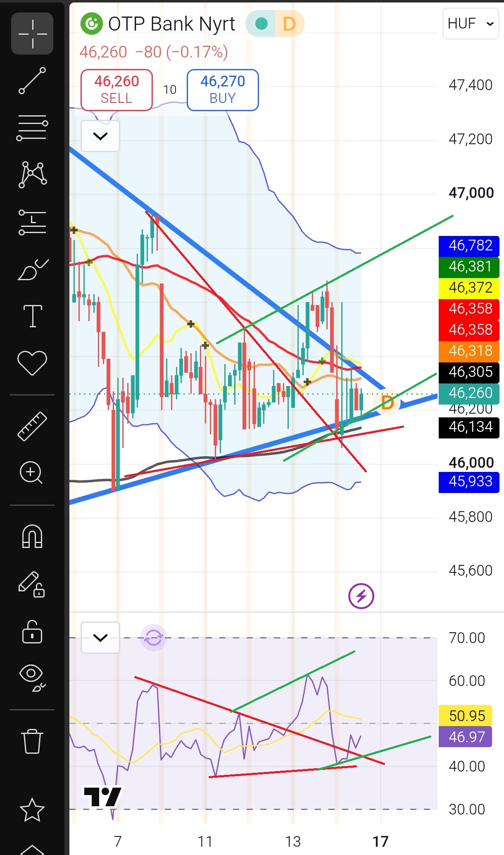The image size is (504, 855).
Task: Click date 13 on time axis
Action: 293,841
